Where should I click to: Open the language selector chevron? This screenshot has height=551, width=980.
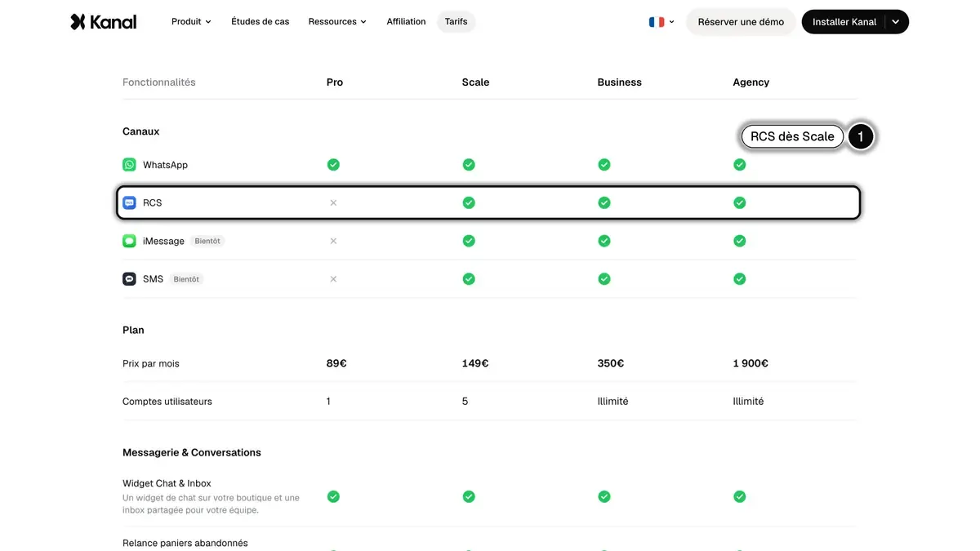[672, 22]
